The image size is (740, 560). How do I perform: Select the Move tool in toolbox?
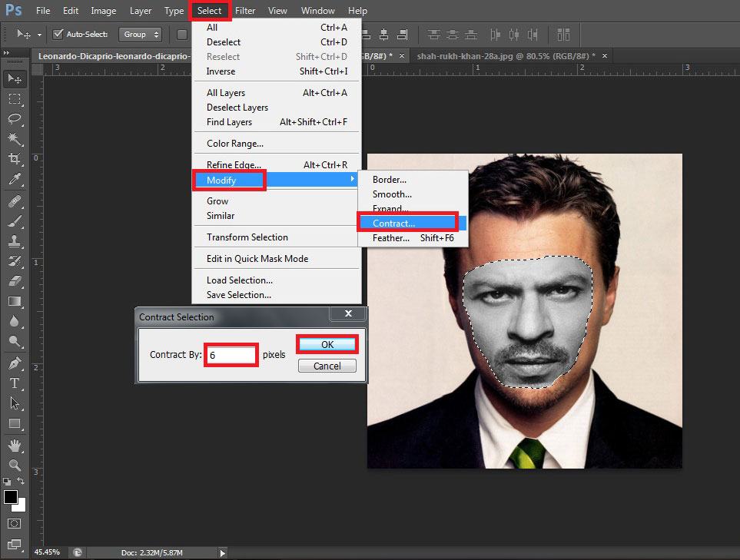(15, 79)
